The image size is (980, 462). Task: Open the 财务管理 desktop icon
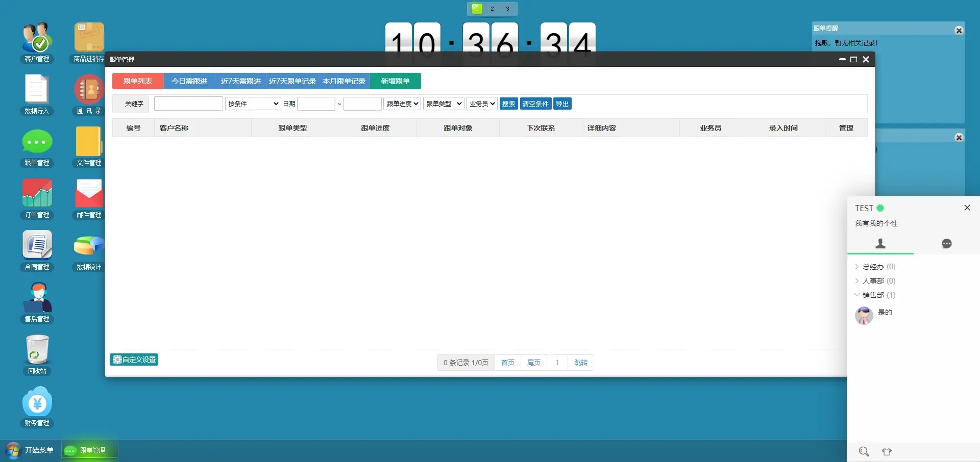pos(37,402)
